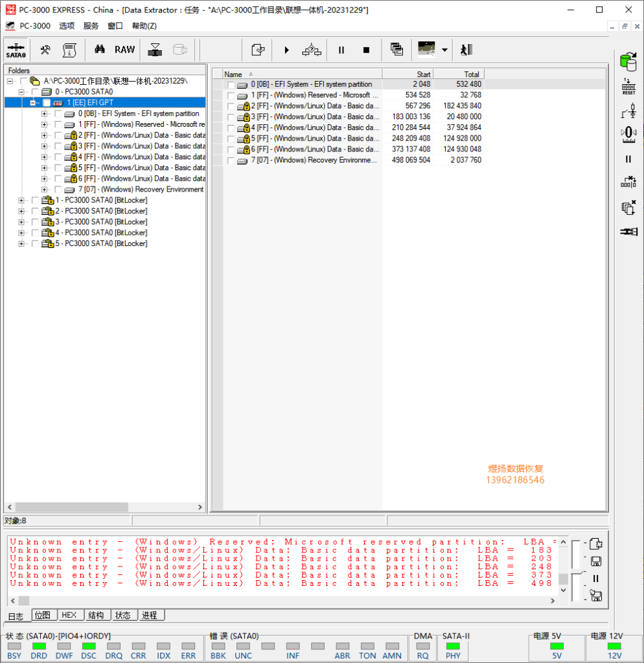Click the RAW recovery toolbar button
The height and width of the screenshot is (663, 644).
click(125, 50)
